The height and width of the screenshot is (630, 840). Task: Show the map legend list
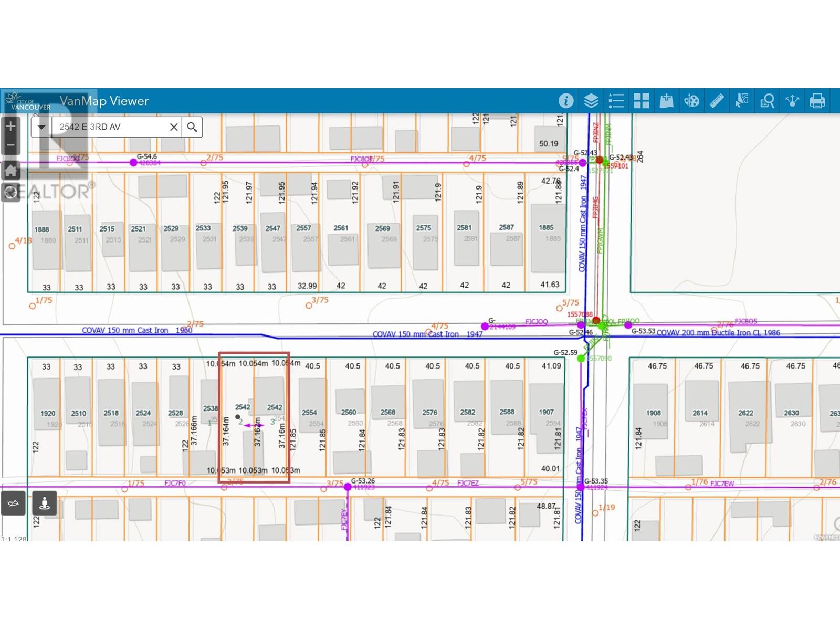(616, 101)
